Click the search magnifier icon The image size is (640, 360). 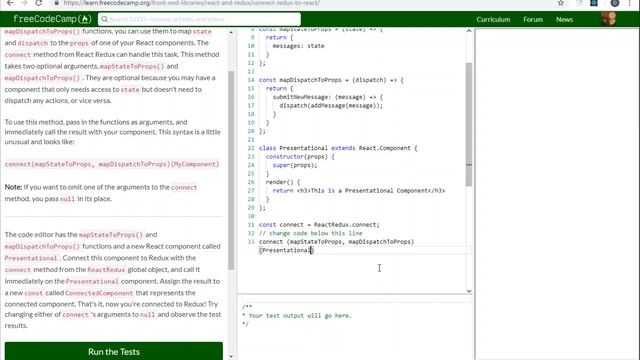pos(104,19)
